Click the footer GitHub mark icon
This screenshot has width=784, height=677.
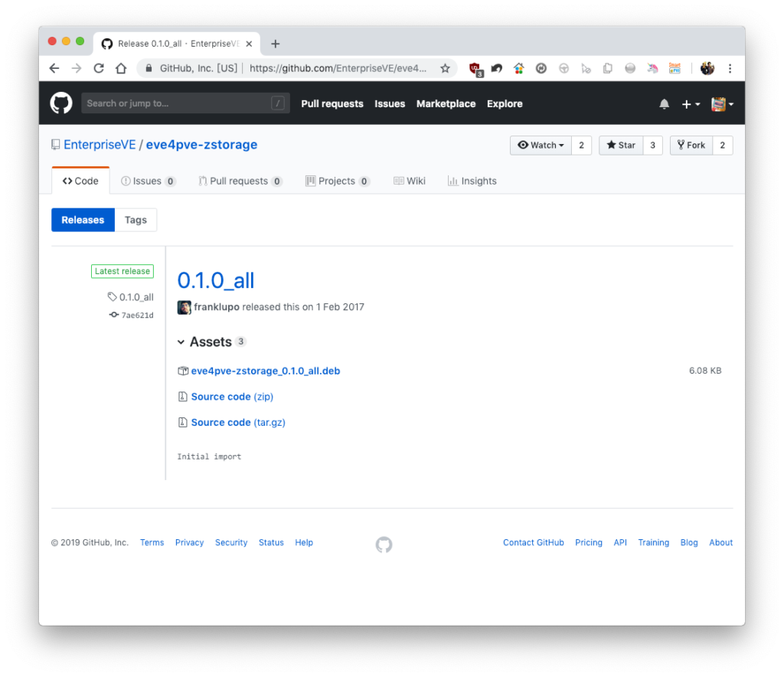pos(384,544)
